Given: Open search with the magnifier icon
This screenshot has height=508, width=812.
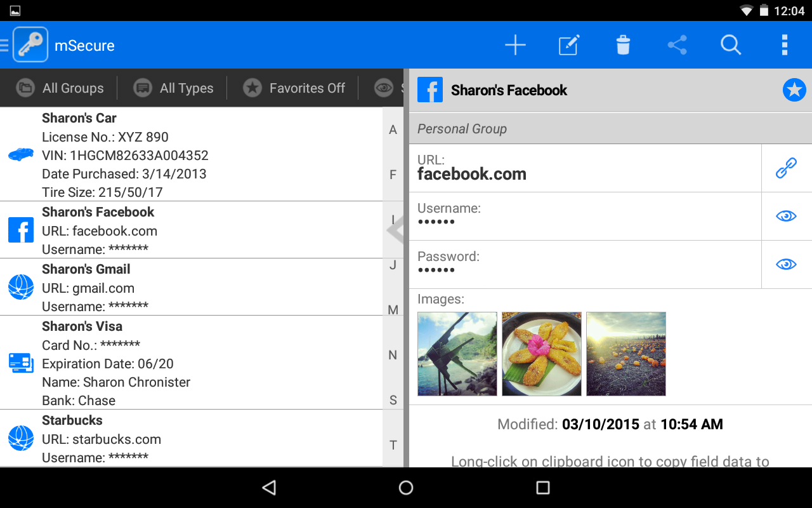Looking at the screenshot, I should [x=731, y=44].
